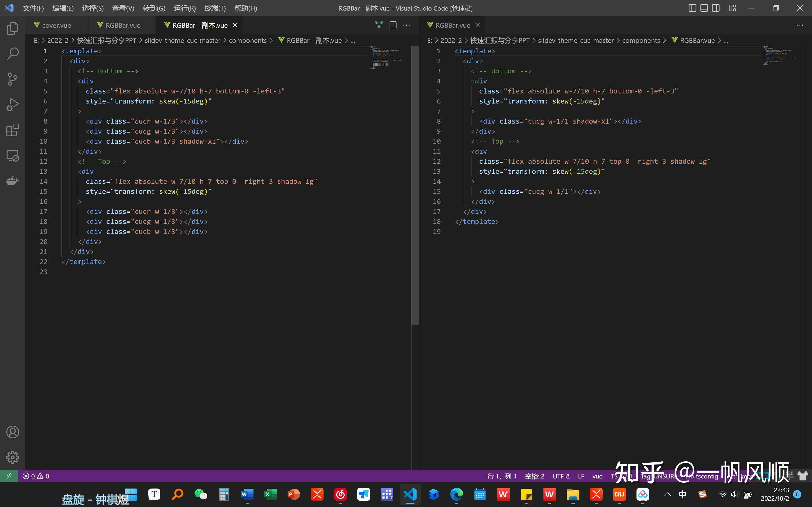Toggle the primary side bar layout button
The height and width of the screenshot is (507, 812).
point(692,8)
